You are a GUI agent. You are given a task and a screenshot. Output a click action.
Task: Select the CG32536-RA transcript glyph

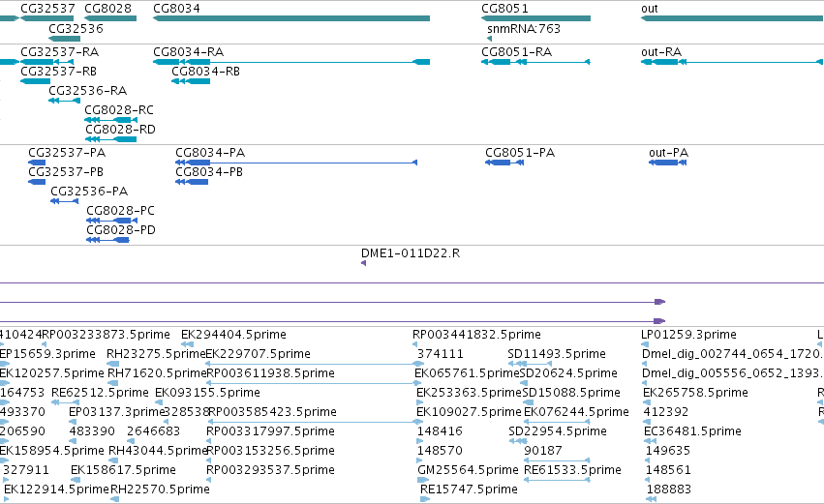click(64, 101)
